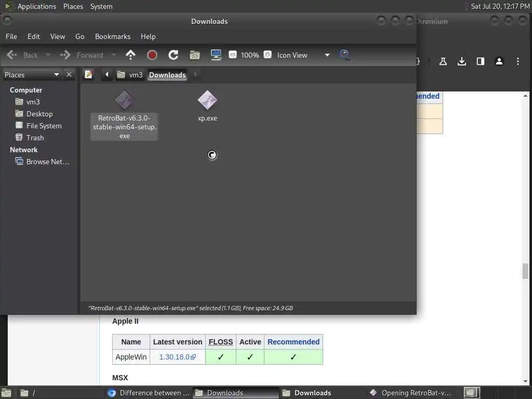Open Desktop in Places sidebar
The height and width of the screenshot is (399, 532).
pos(34,114)
